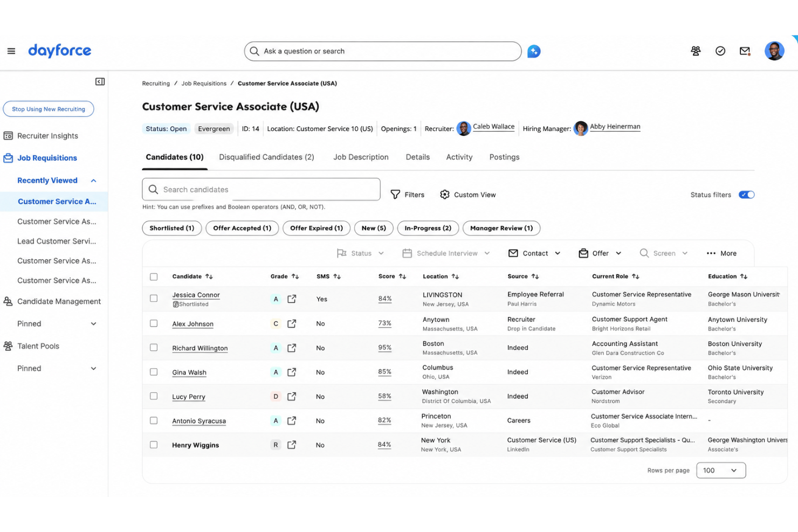
Task: Expand Pinned under Talent Pools
Action: (x=93, y=369)
